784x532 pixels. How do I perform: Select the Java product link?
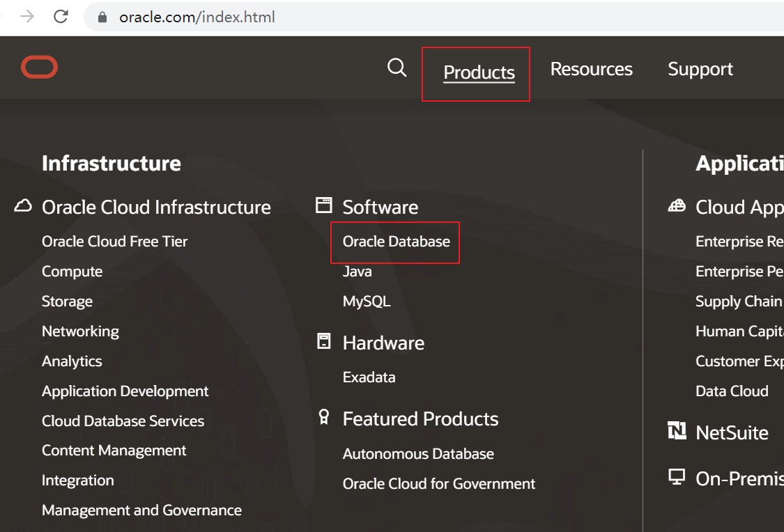coord(356,272)
